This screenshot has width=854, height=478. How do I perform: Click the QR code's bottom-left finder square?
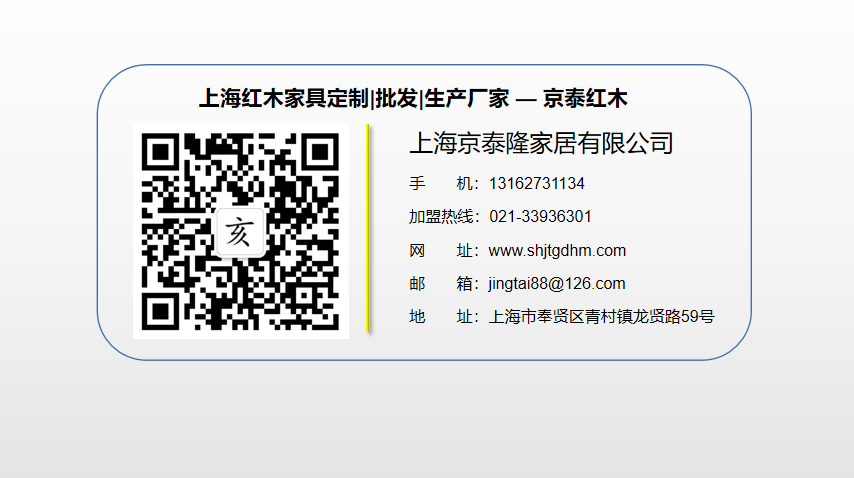162,308
